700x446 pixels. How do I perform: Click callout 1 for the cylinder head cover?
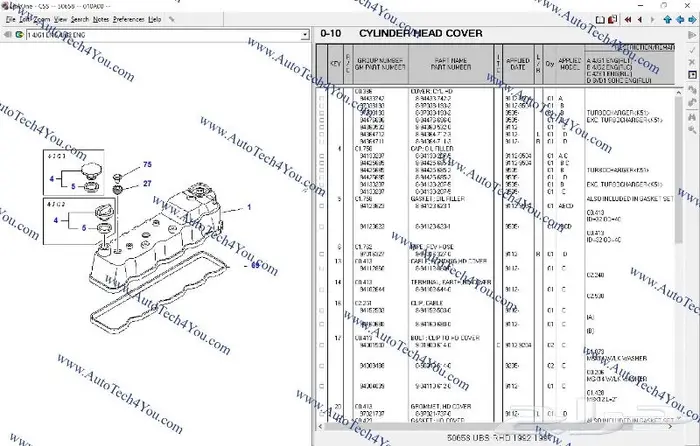tap(249, 207)
